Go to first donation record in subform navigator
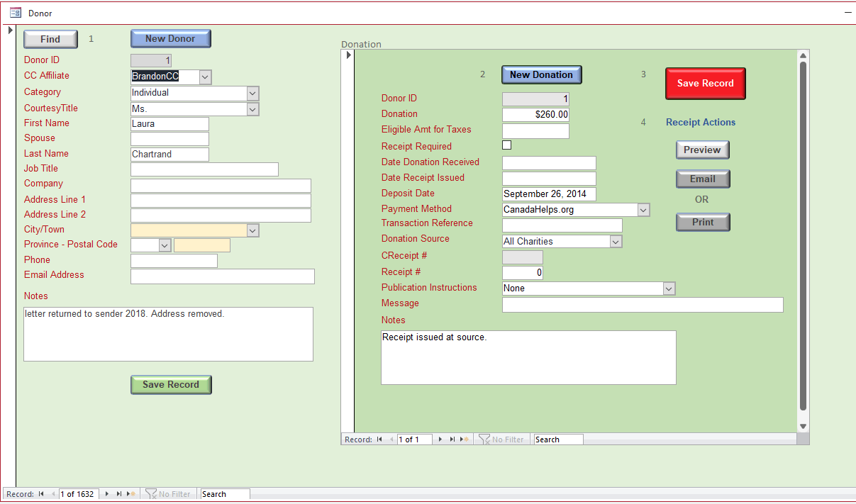Screen dimensions: 856x504 [379, 439]
